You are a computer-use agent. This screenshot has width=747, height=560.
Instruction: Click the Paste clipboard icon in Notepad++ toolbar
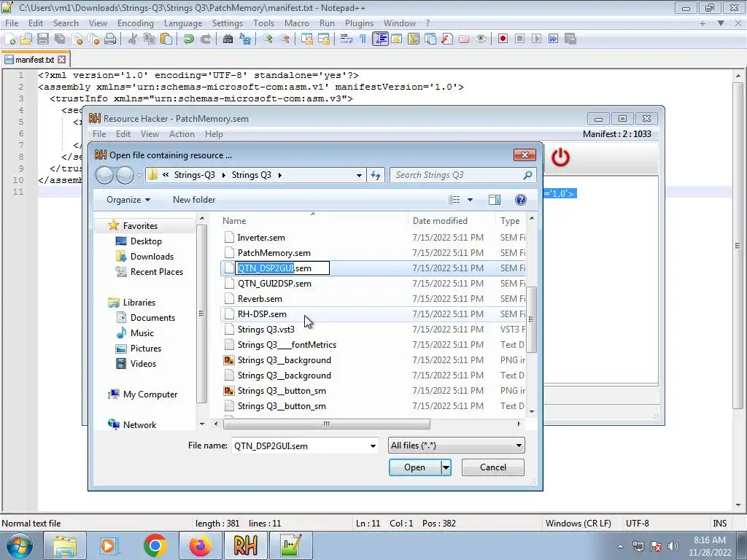point(166,39)
